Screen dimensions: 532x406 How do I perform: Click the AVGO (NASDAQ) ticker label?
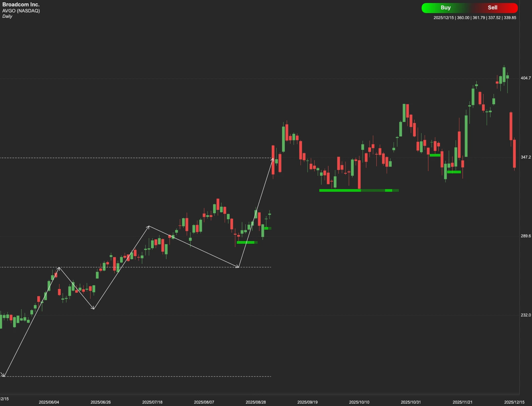[21, 11]
